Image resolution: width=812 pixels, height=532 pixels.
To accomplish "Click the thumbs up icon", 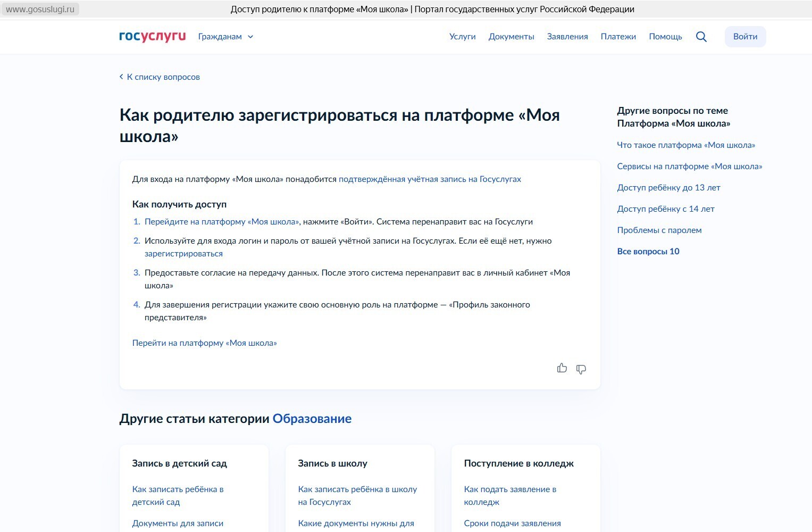I will 562,368.
